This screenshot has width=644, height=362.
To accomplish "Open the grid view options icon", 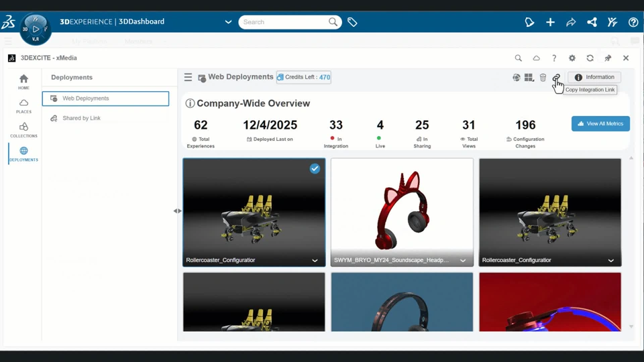I will coord(529,78).
